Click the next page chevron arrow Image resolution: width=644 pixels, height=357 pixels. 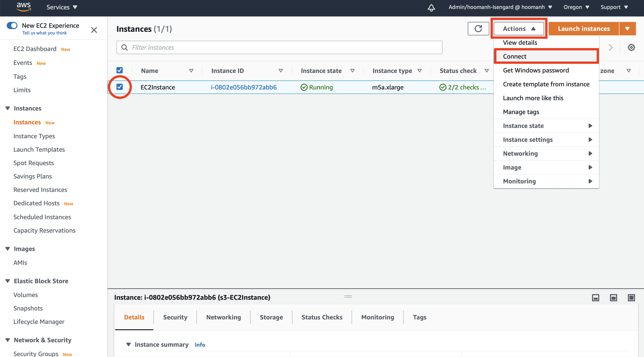click(x=610, y=47)
